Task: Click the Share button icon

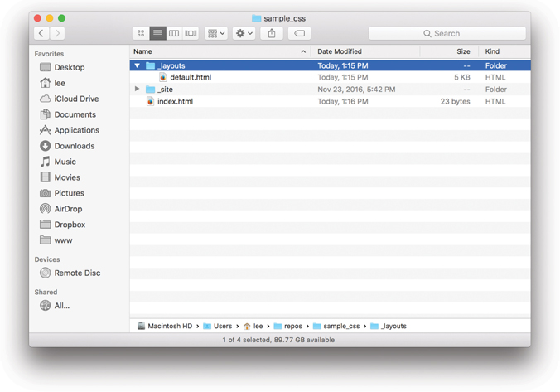Action: [x=272, y=33]
